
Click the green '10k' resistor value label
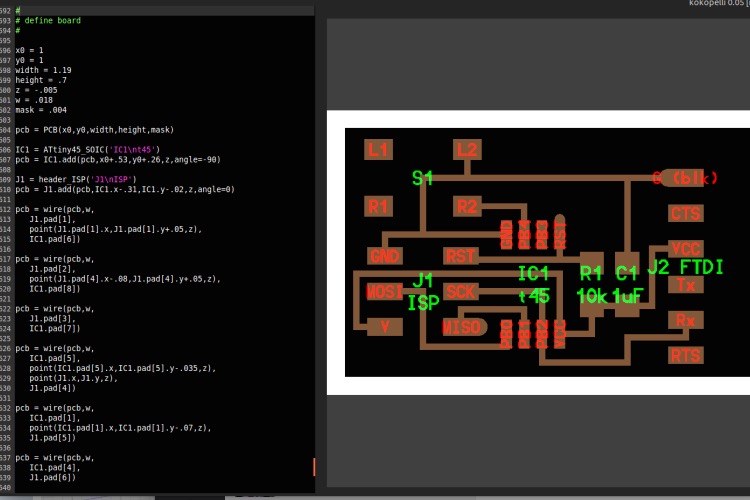593,296
